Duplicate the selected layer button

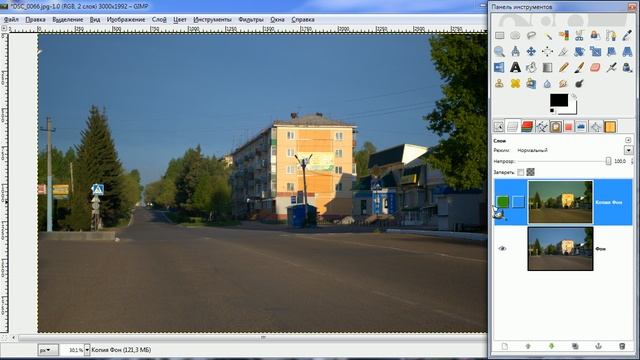(575, 347)
